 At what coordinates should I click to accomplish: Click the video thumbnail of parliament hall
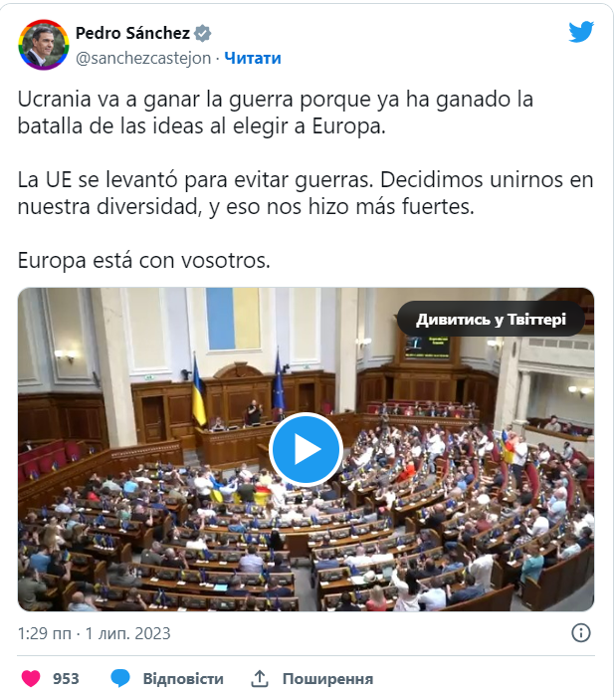(x=306, y=449)
